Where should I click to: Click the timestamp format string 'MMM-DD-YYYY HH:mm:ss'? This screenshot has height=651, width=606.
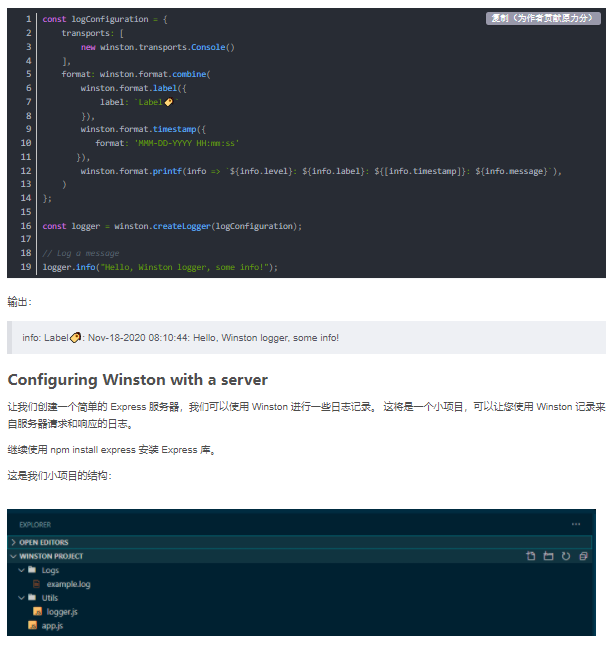tap(187, 143)
